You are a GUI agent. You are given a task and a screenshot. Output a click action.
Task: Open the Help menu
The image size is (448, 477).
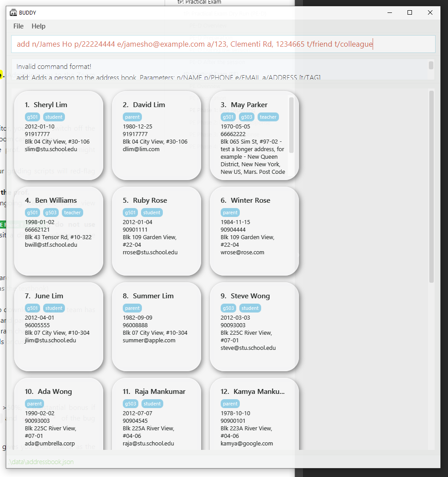(38, 26)
